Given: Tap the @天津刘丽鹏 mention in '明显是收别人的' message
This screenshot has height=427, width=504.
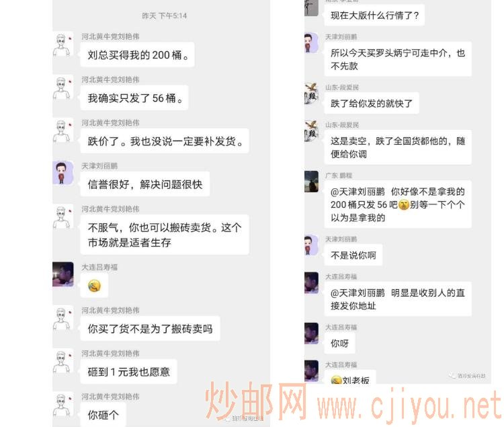Looking at the screenshot, I should pyautogui.click(x=358, y=293).
